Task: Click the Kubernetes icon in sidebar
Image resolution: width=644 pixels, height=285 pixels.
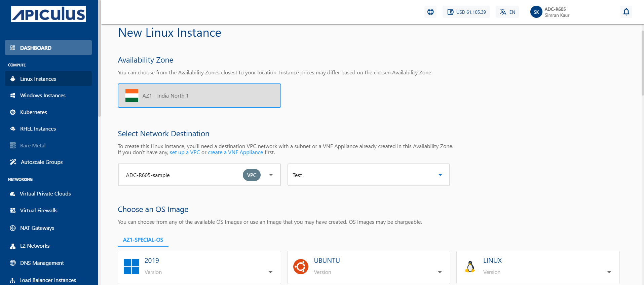Action: (13, 112)
